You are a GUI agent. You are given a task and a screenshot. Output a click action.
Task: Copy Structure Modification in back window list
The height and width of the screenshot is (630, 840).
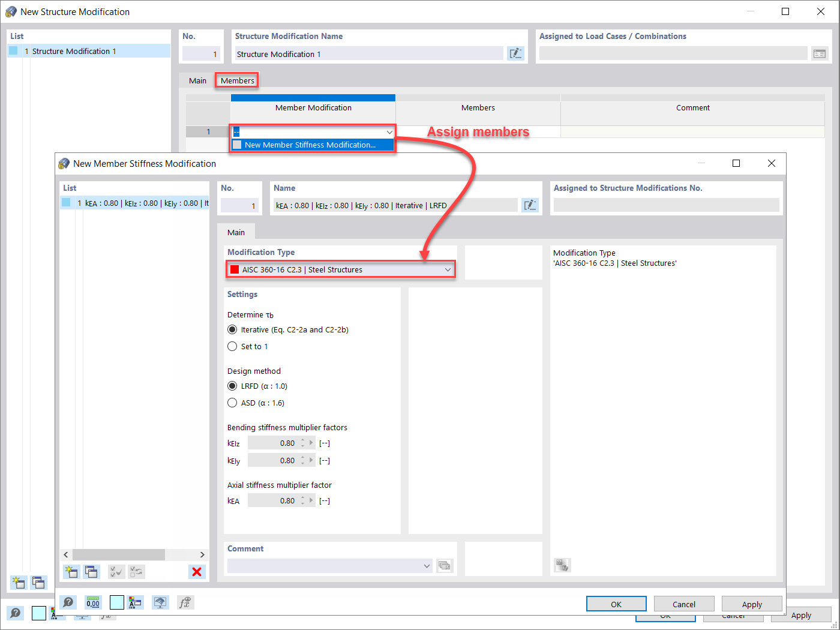[x=39, y=582]
